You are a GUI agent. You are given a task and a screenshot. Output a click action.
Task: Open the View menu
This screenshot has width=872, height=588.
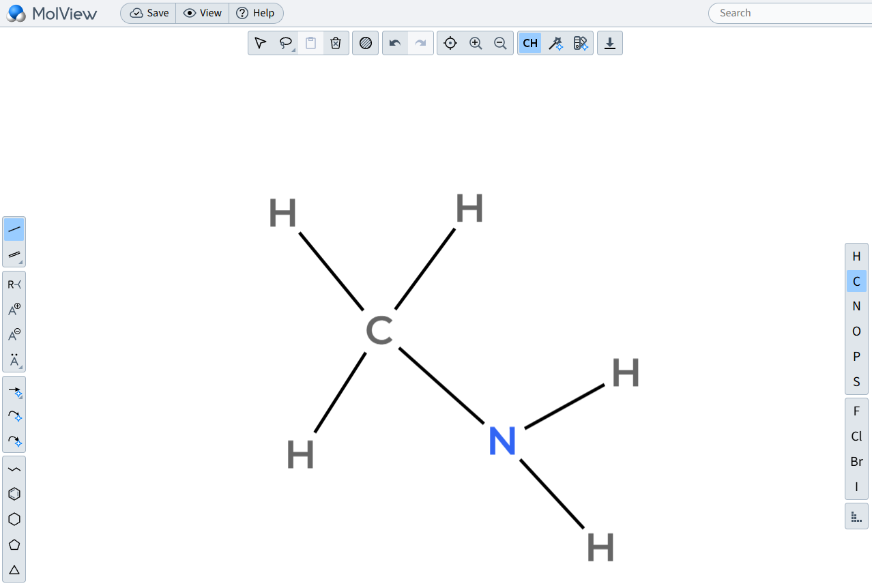click(x=203, y=13)
